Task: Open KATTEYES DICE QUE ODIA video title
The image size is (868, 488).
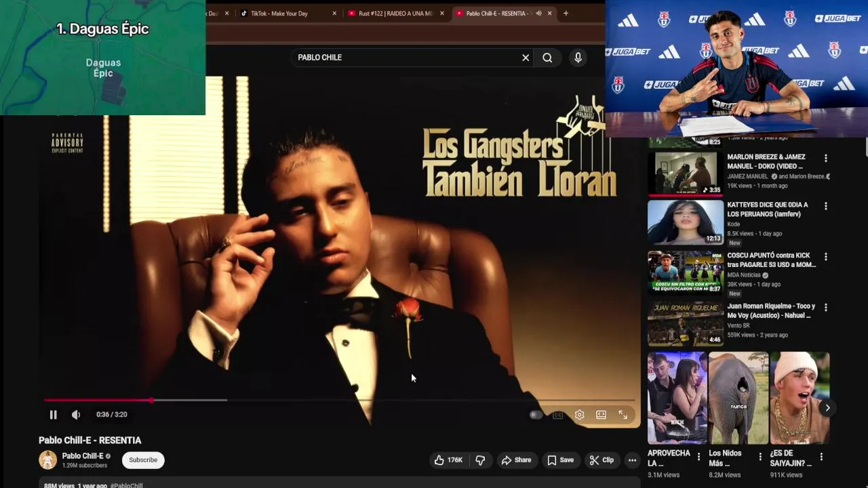Action: coord(768,209)
